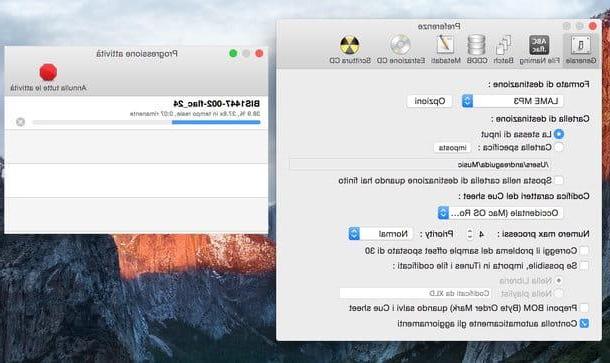Select the La stessa di input radio button
Screen dimensions: 610x363
click(x=559, y=134)
